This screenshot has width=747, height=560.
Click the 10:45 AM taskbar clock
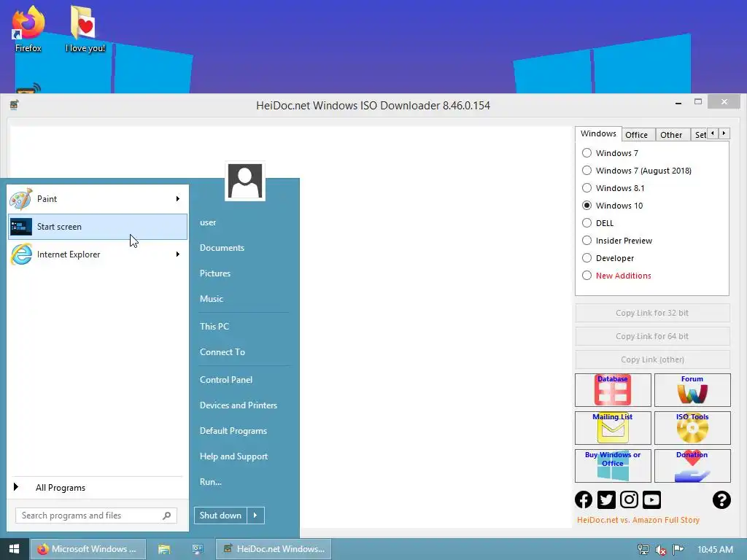pyautogui.click(x=715, y=550)
